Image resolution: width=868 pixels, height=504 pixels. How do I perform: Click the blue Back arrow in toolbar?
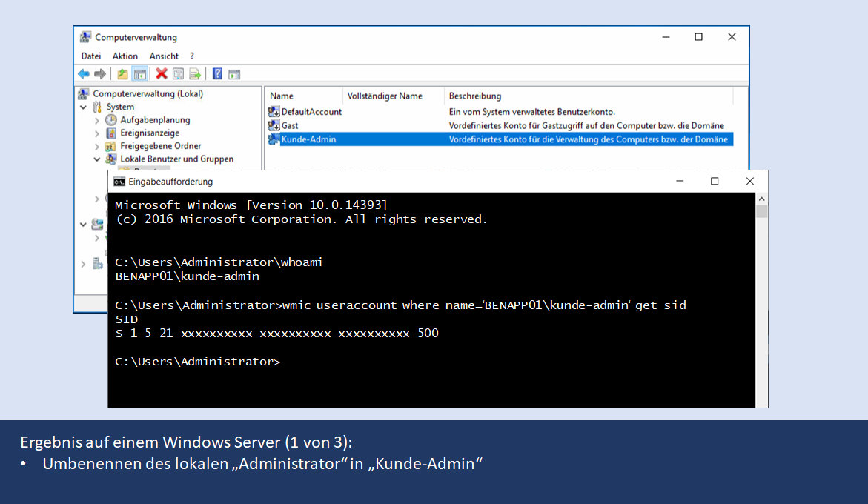click(x=84, y=73)
